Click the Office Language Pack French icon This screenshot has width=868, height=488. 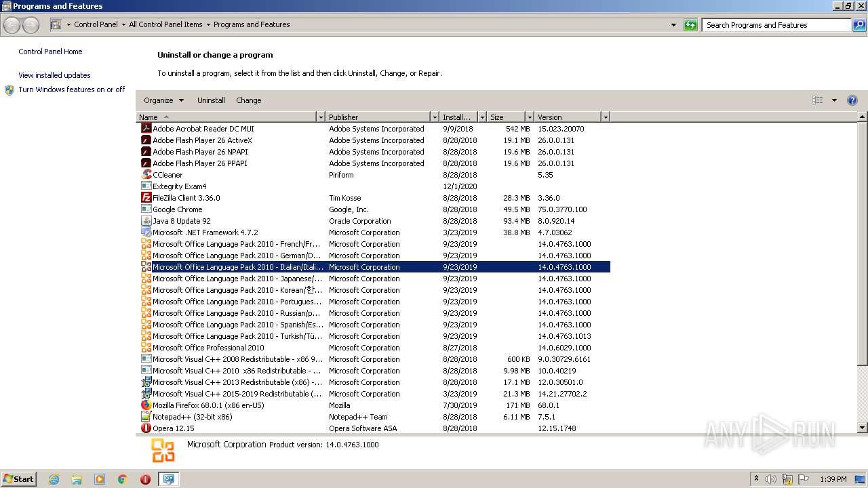(146, 244)
